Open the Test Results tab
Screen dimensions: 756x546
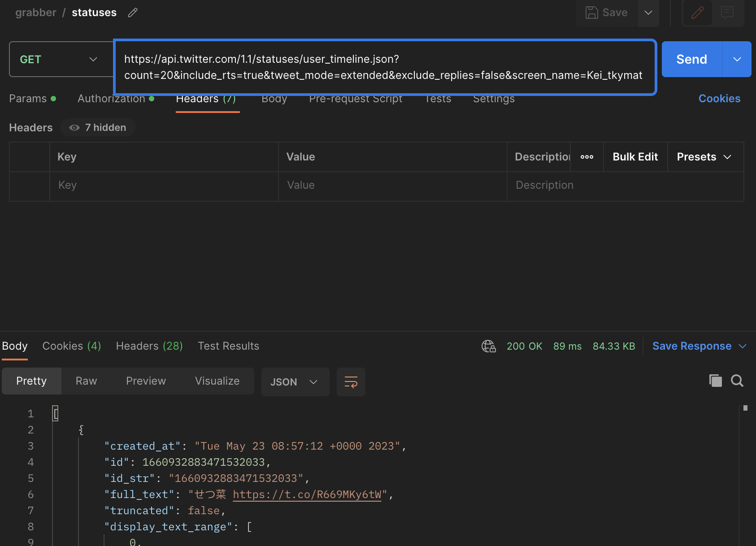229,346
